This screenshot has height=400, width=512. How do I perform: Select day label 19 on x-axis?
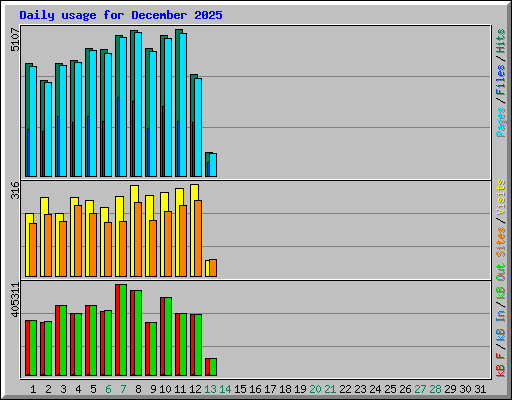point(300,389)
